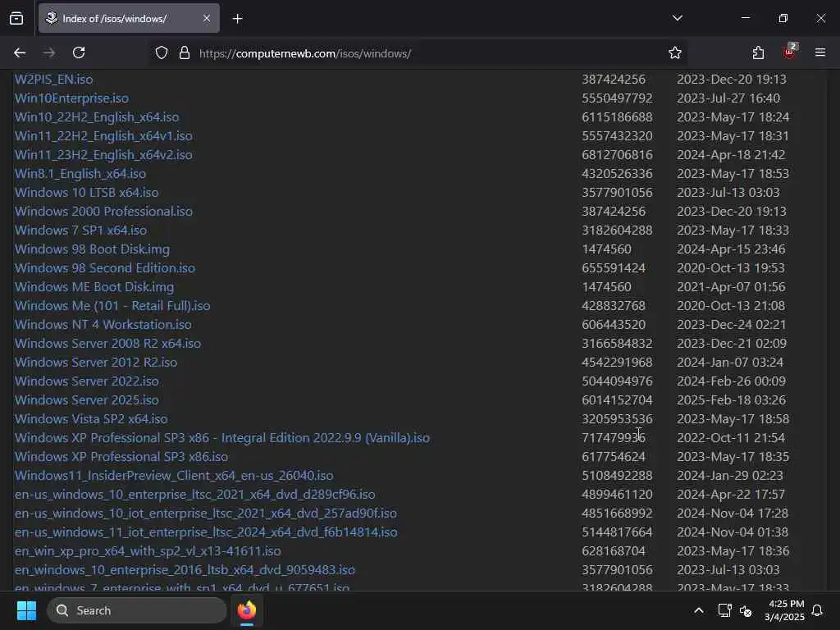Open network status tray icon
Screen dimensions: 840x630
pos(724,610)
